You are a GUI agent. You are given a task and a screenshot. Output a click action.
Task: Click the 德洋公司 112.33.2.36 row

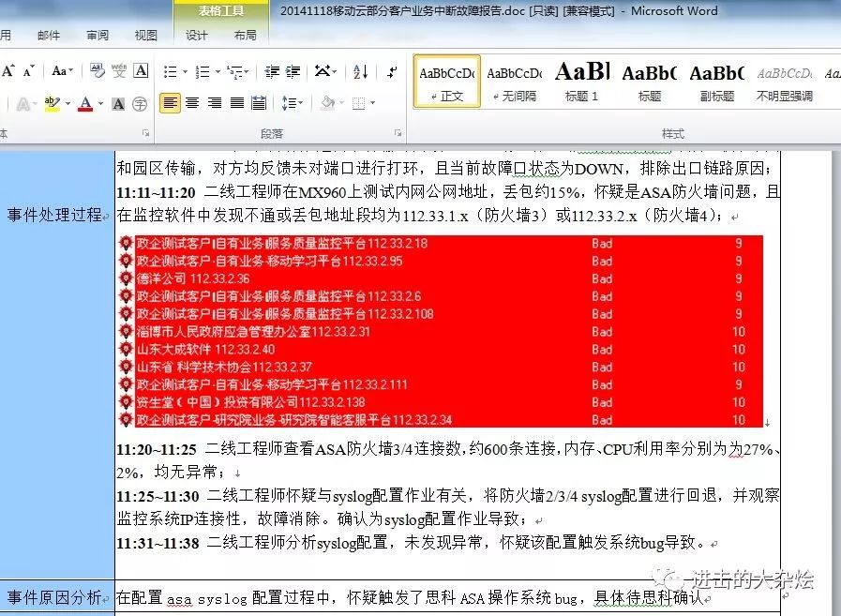[440, 278]
